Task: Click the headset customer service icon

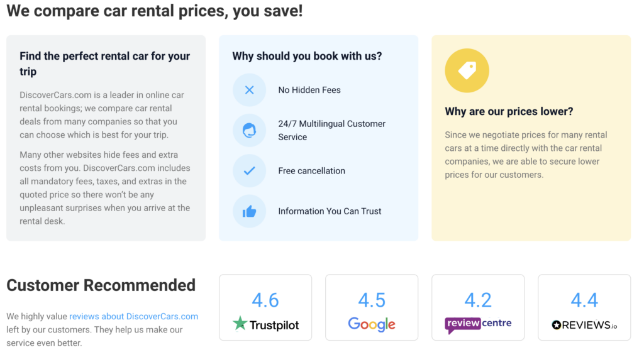Action: click(249, 131)
